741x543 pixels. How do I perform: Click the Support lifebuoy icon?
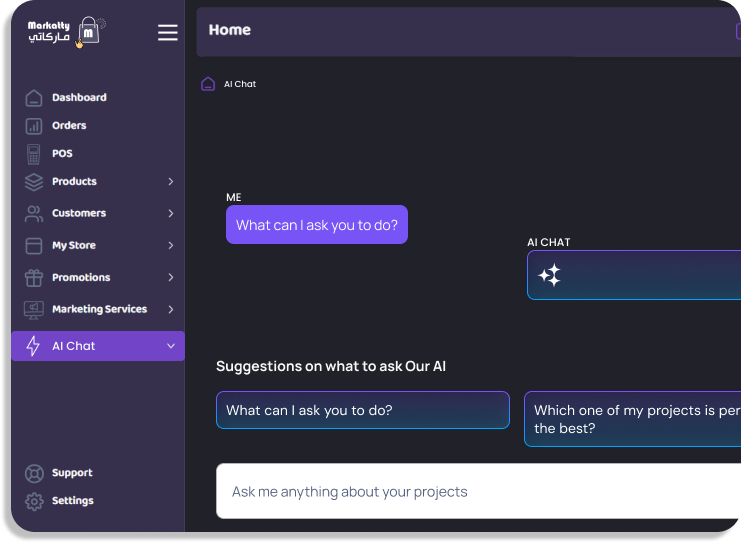[34, 474]
